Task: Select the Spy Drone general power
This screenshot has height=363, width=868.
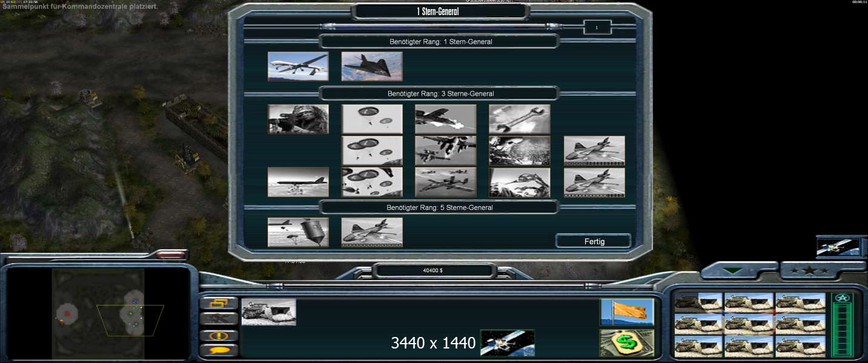Action: coord(298,66)
